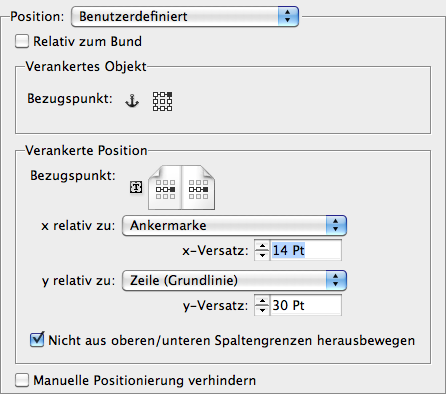Viewport: 446px width, 394px height.
Task: Click the x-Versatz field showing 14 Pt
Action: [306, 250]
